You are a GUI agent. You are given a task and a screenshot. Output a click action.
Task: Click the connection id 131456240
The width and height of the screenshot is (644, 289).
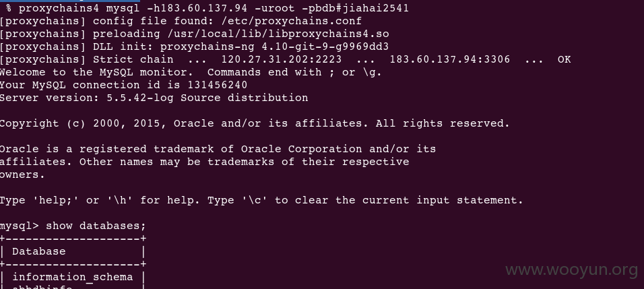click(x=218, y=85)
